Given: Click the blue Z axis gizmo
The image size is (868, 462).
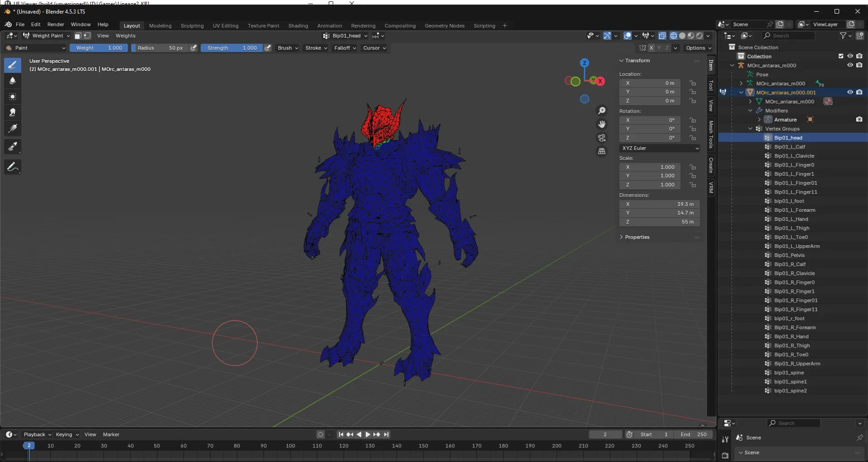Looking at the screenshot, I should [585, 63].
